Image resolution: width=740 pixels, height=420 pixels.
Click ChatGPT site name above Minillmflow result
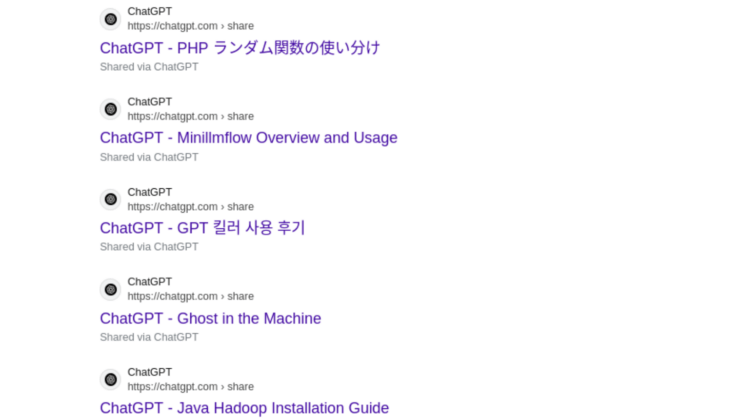pos(150,102)
